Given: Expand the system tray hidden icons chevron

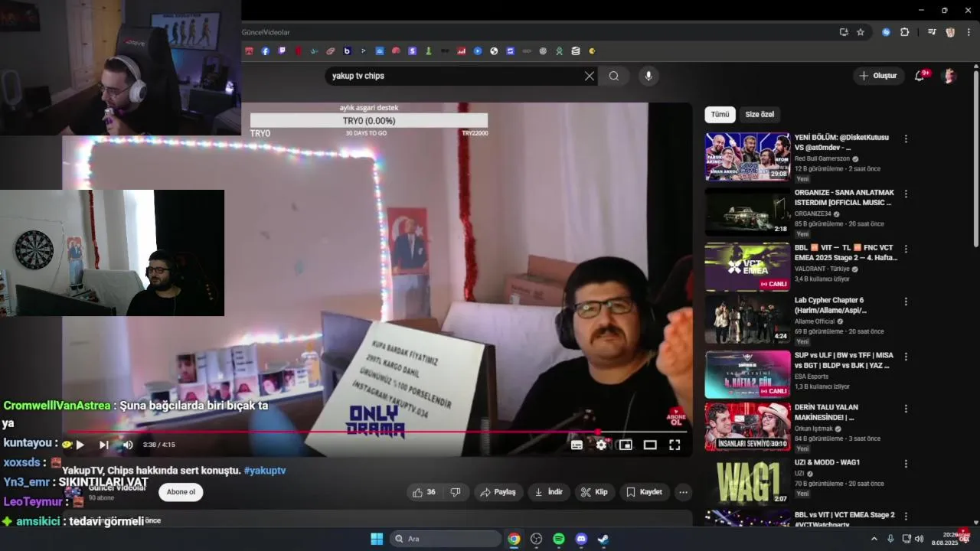Looking at the screenshot, I should click(874, 539).
